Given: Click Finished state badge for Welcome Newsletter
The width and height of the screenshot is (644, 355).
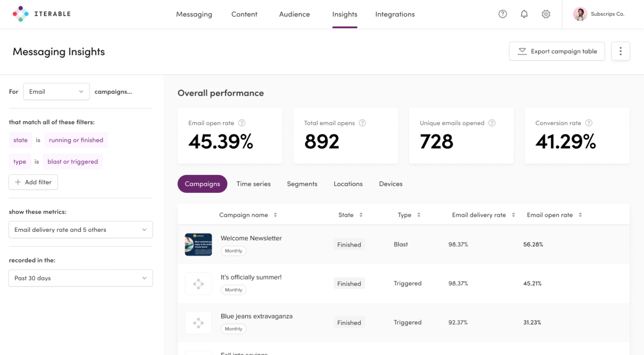Looking at the screenshot, I should [349, 244].
